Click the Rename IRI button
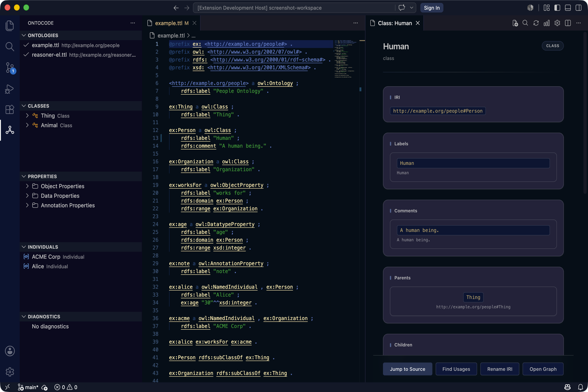 [500, 369]
